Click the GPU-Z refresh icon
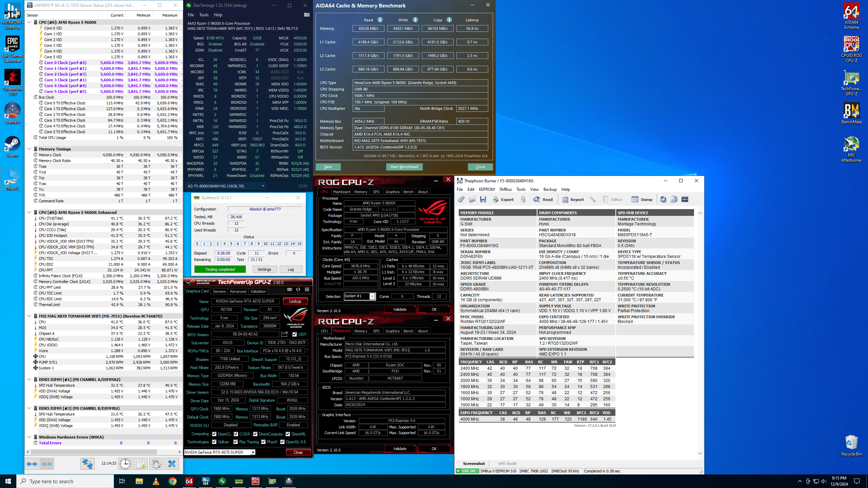This screenshot has height=488, width=868. [x=298, y=290]
